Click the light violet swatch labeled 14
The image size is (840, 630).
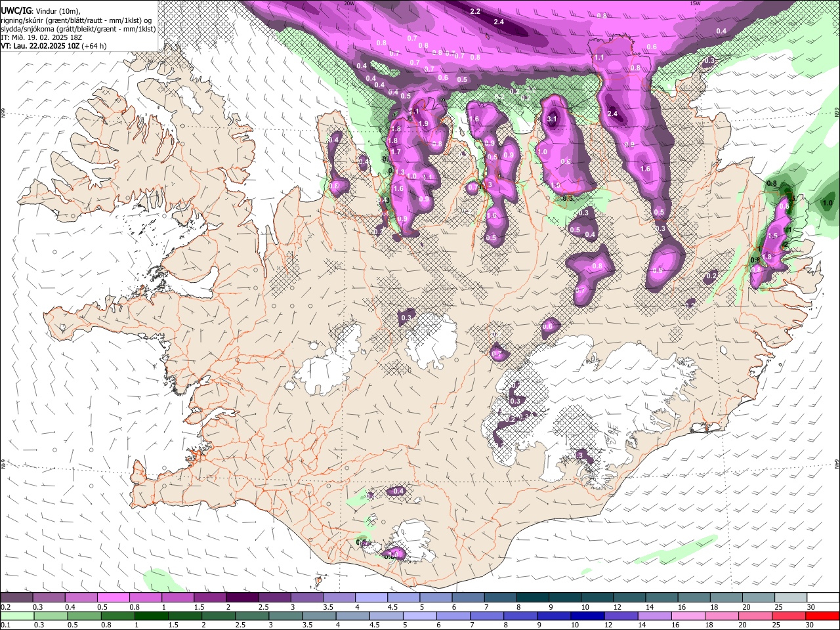point(655,616)
